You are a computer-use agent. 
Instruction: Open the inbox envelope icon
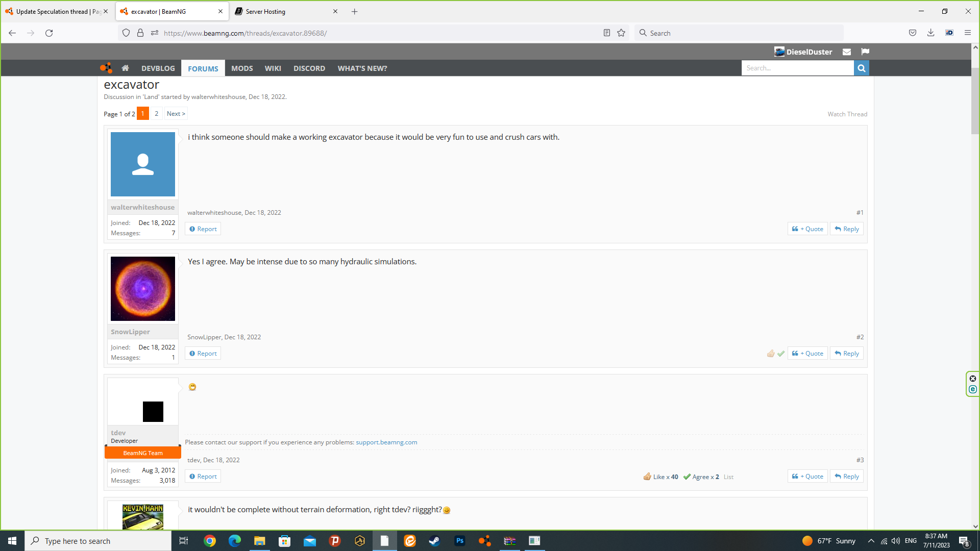pyautogui.click(x=846, y=52)
